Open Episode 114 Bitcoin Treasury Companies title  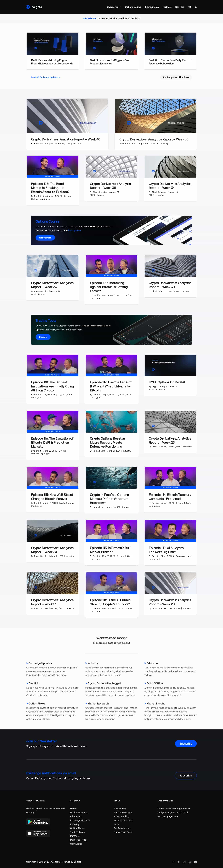(170, 497)
